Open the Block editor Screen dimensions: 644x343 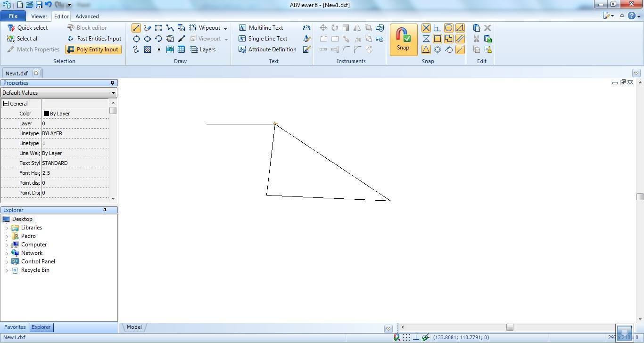coord(91,27)
